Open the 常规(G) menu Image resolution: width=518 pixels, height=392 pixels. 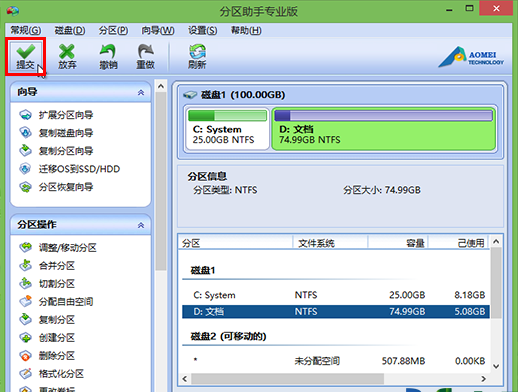[26, 31]
